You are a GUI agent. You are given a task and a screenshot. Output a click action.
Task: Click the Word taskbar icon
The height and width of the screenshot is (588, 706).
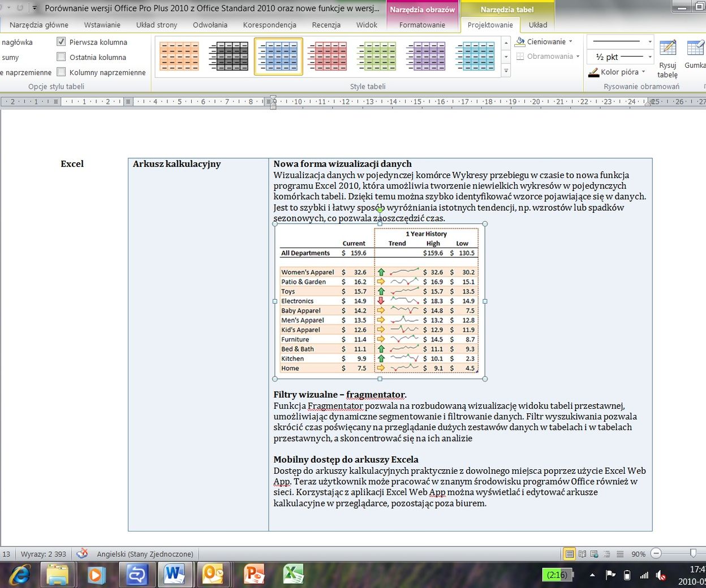[174, 575]
